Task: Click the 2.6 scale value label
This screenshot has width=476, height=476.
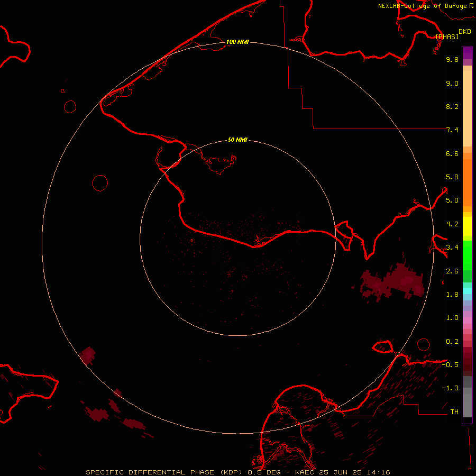Action: point(452,271)
